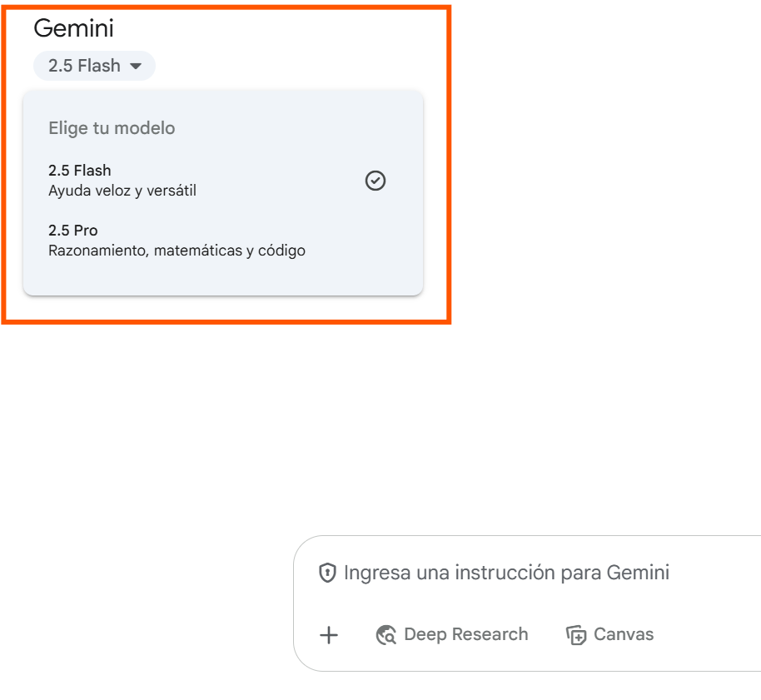Image resolution: width=761 pixels, height=700 pixels.
Task: Open the Canvas text button
Action: 624,634
